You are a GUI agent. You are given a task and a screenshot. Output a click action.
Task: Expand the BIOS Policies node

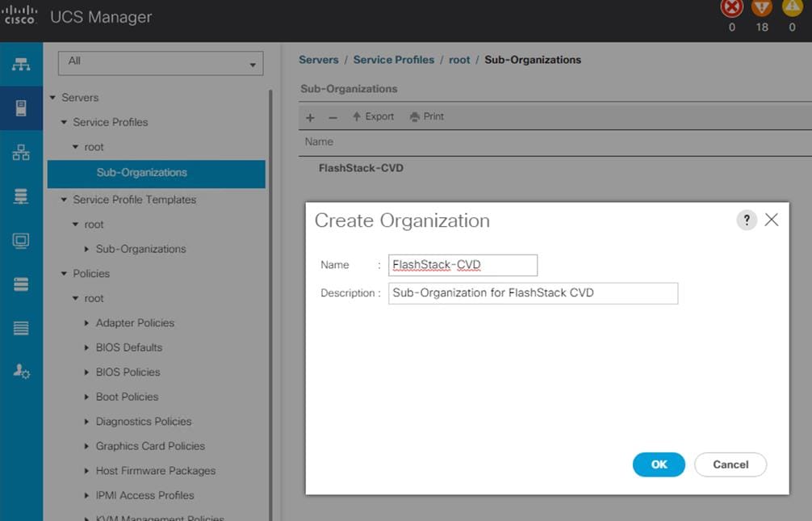86,372
